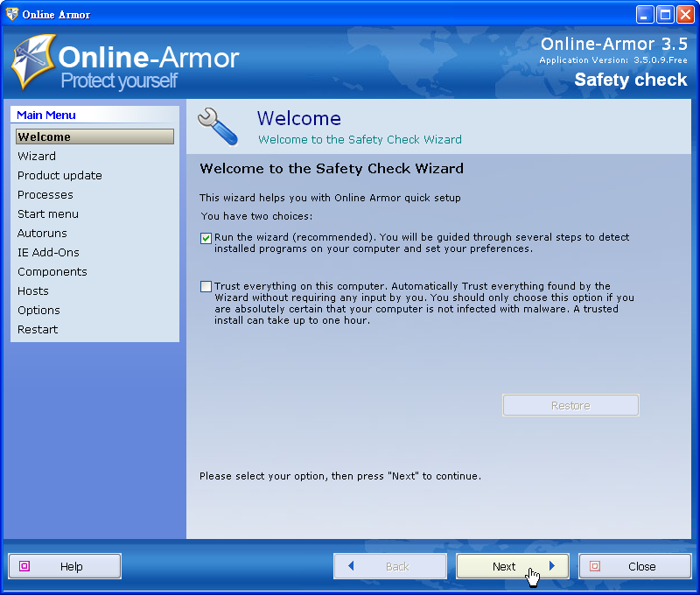Image resolution: width=700 pixels, height=595 pixels.
Task: Select Hosts in the Main Menu
Action: pos(32,290)
